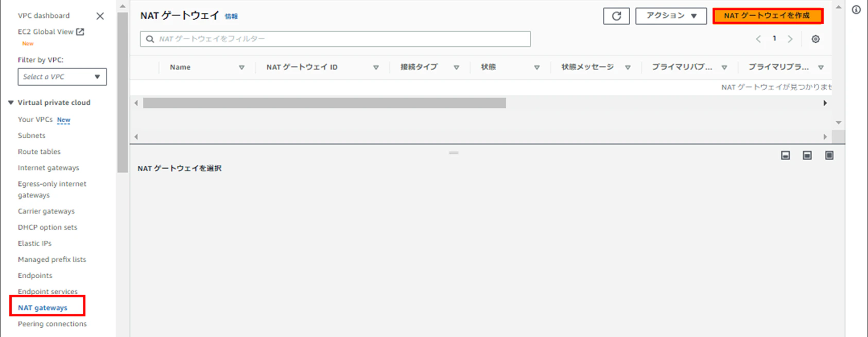Go to Internet gateways
The image size is (868, 337).
(x=48, y=167)
